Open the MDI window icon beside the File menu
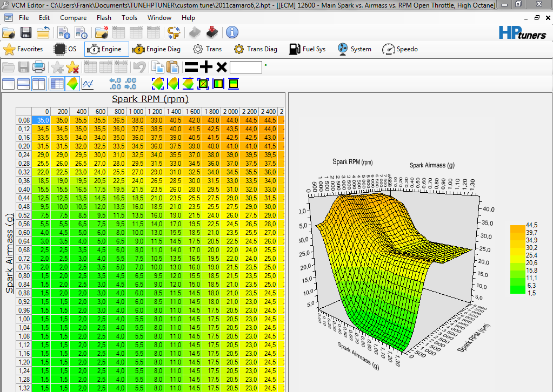553x392 pixels. pyautogui.click(x=9, y=18)
